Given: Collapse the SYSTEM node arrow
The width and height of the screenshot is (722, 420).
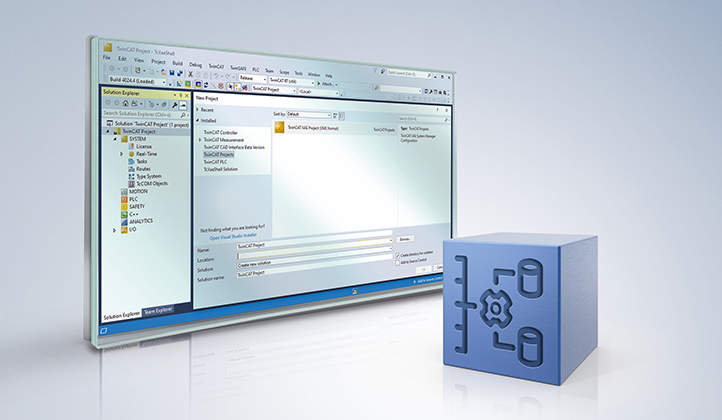Looking at the screenshot, I should tap(115, 139).
